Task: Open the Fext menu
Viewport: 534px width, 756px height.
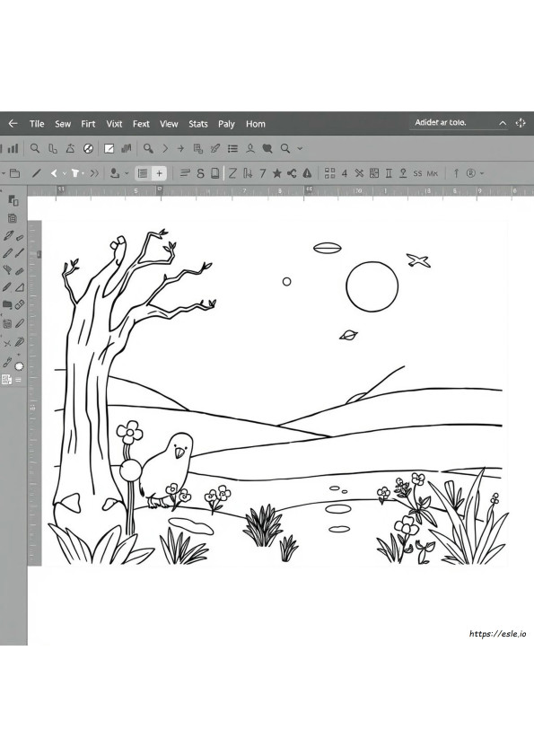Action: [x=141, y=124]
